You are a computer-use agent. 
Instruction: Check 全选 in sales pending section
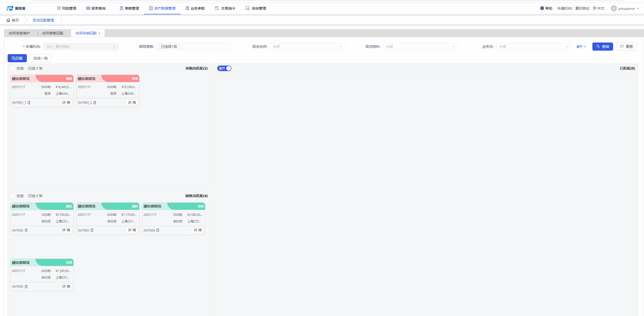click(x=12, y=196)
